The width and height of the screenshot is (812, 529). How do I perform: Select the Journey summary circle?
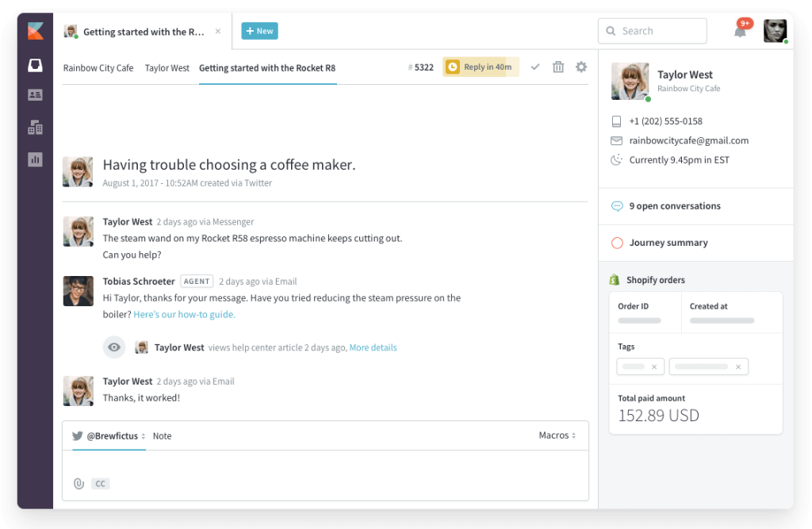[x=617, y=243]
